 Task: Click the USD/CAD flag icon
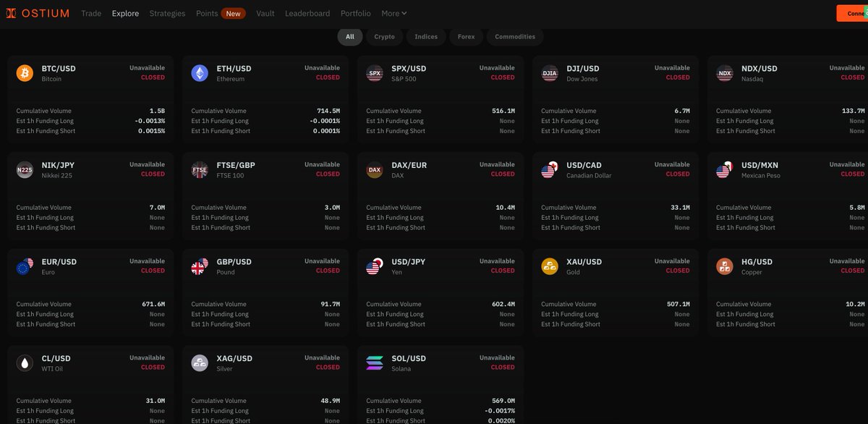point(550,170)
